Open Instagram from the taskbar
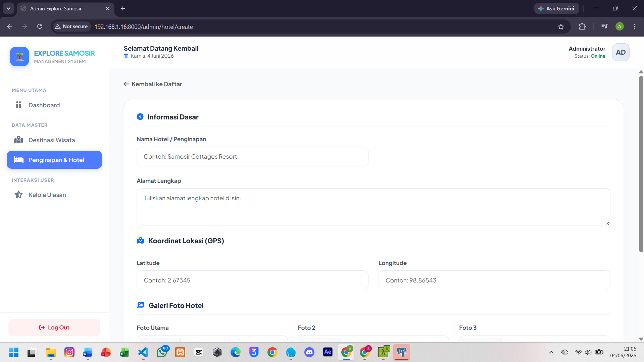Image resolution: width=644 pixels, height=362 pixels. click(x=69, y=352)
